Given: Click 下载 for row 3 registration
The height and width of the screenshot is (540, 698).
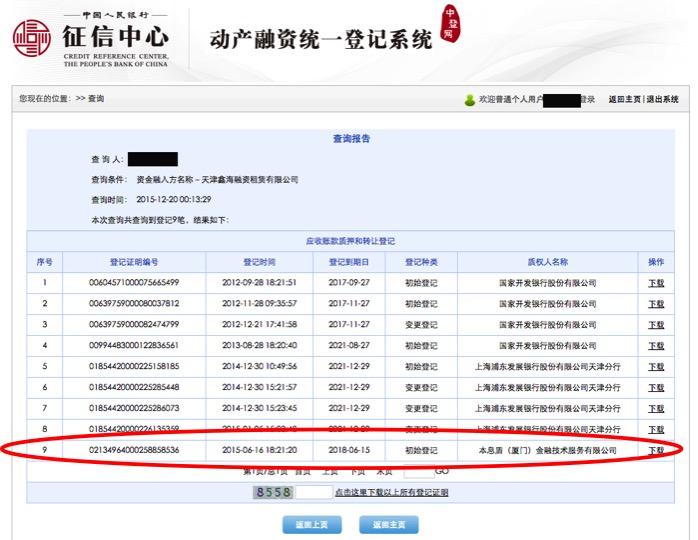Looking at the screenshot, I should (x=656, y=325).
